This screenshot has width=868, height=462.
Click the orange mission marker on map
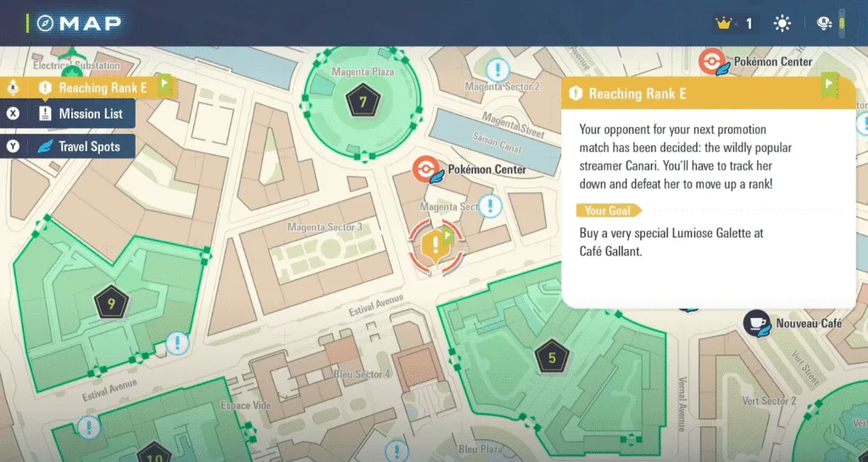(x=436, y=246)
